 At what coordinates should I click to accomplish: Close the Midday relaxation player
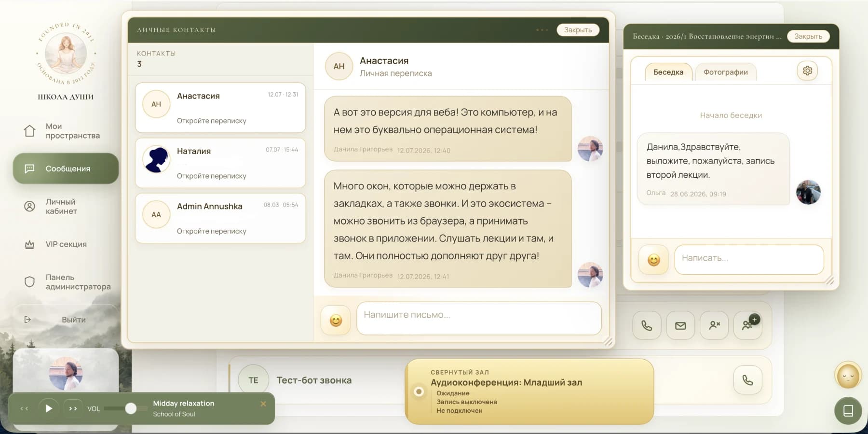click(x=263, y=404)
